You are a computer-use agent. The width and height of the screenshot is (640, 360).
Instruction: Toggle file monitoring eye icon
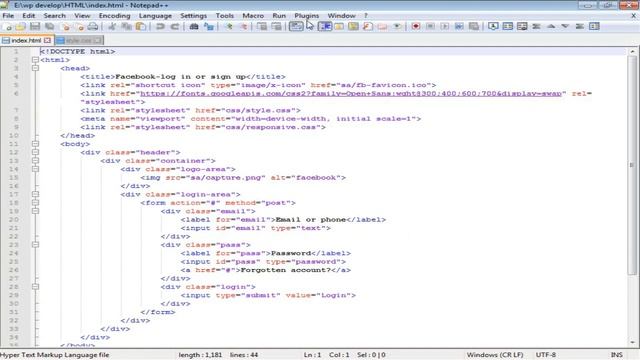[397, 27]
